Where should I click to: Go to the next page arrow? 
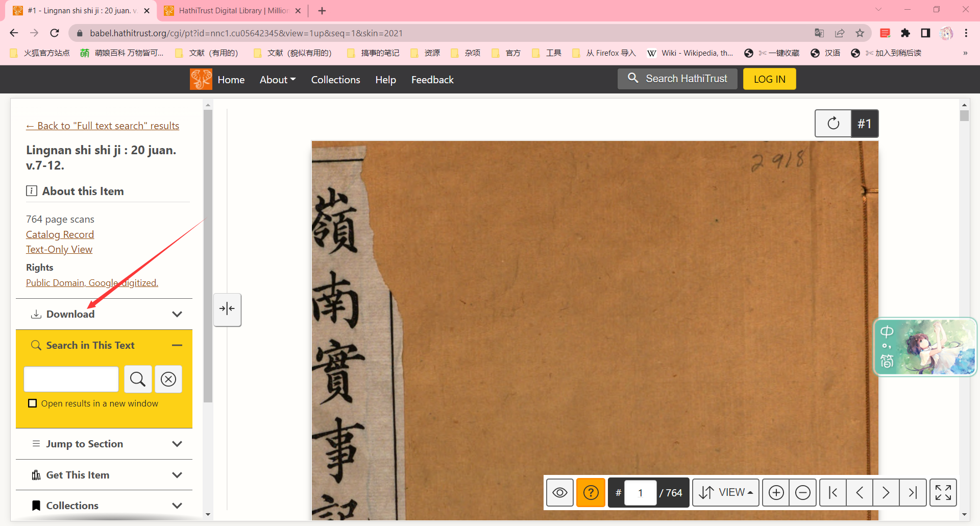tap(886, 493)
